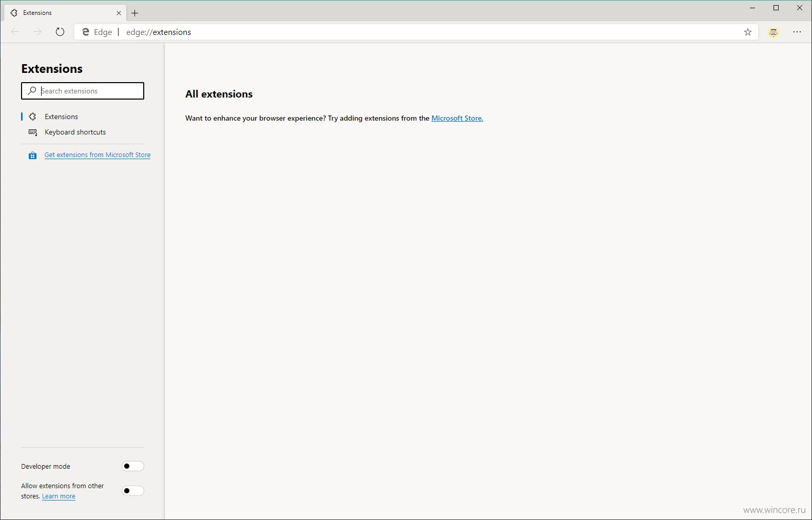Open a new tab with the plus button
Image resolution: width=812 pixels, height=520 pixels.
135,13
